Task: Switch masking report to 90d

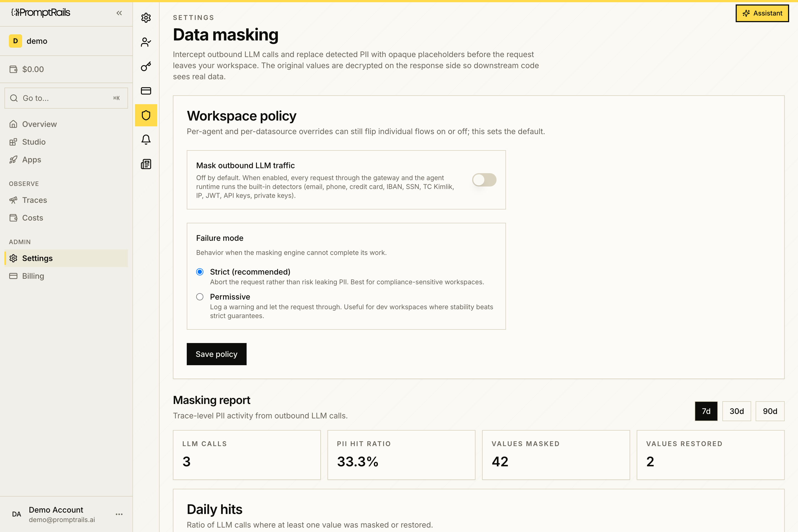Action: (x=770, y=411)
